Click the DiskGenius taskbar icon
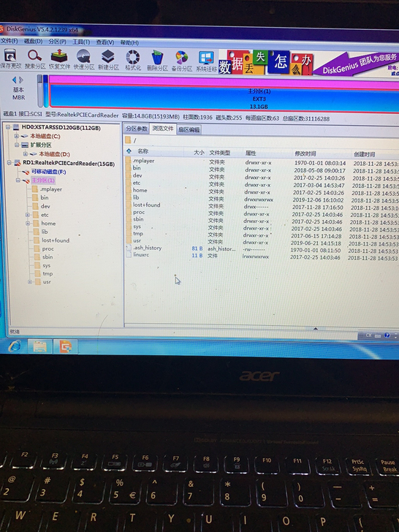399x532 pixels. [66, 346]
